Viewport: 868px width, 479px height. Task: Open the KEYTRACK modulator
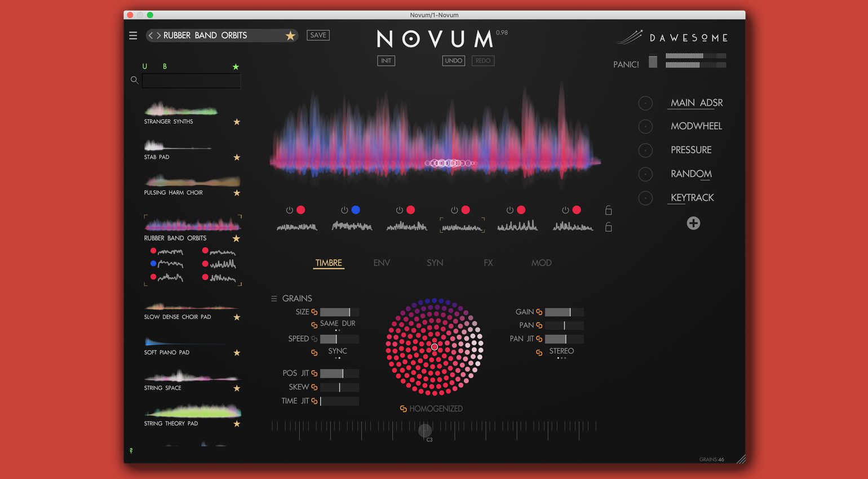pyautogui.click(x=692, y=198)
